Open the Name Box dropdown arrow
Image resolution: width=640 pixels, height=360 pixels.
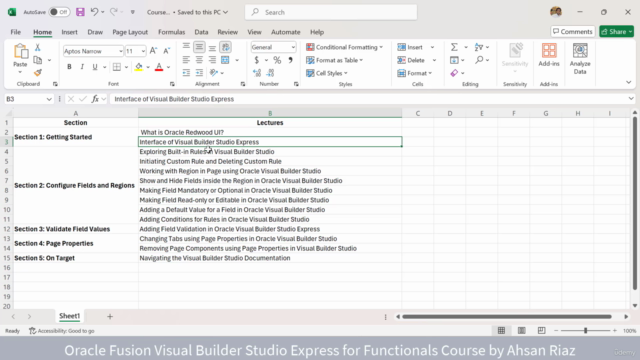(49, 99)
